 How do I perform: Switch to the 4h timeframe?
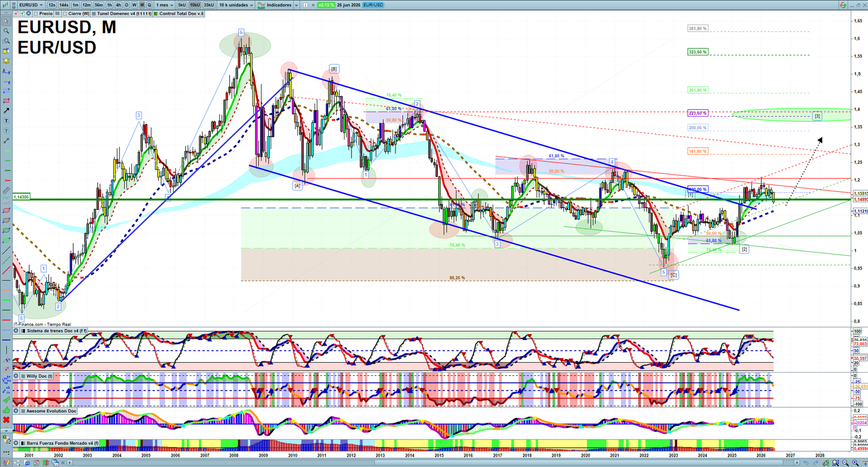click(118, 5)
